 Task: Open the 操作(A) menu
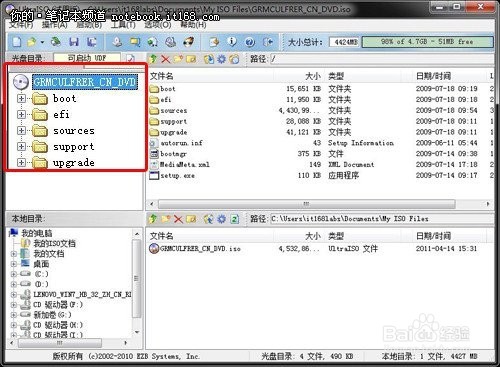tap(54, 25)
